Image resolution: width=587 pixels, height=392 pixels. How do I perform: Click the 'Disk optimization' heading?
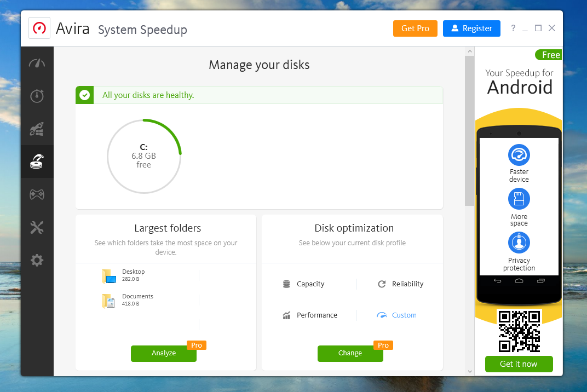click(x=354, y=228)
